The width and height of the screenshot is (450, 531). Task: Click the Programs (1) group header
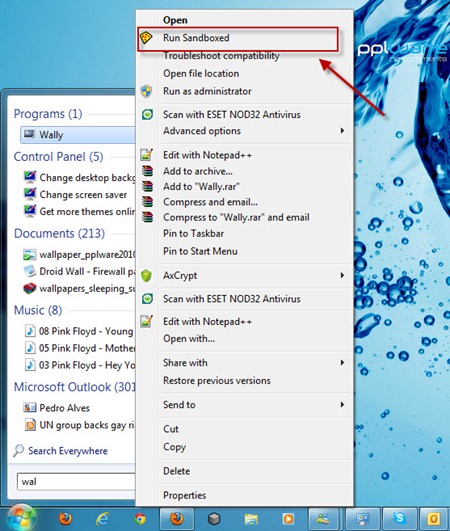(x=48, y=114)
